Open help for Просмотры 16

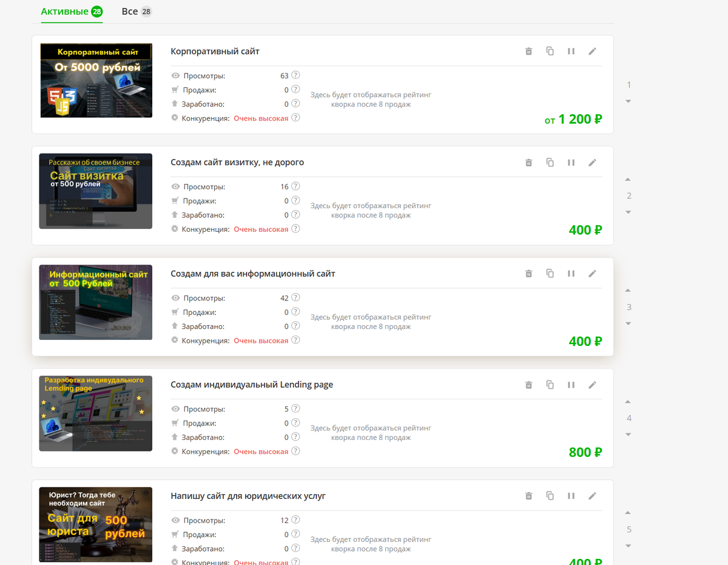click(295, 186)
